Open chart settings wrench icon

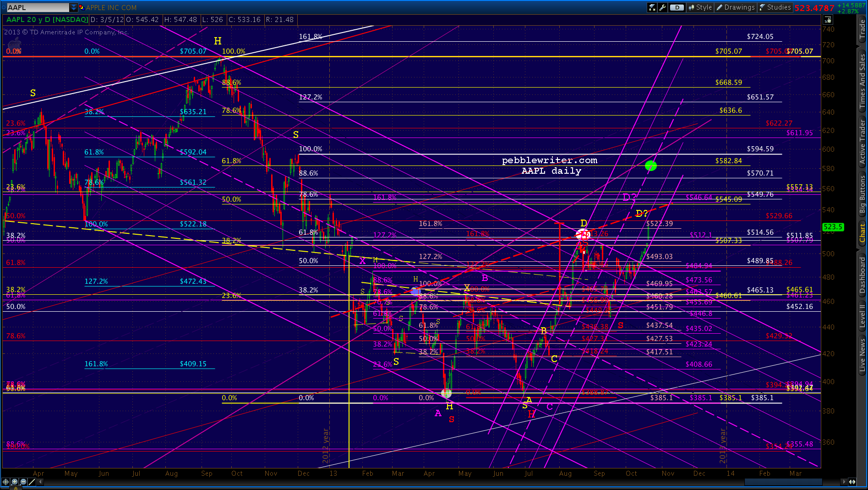662,7
